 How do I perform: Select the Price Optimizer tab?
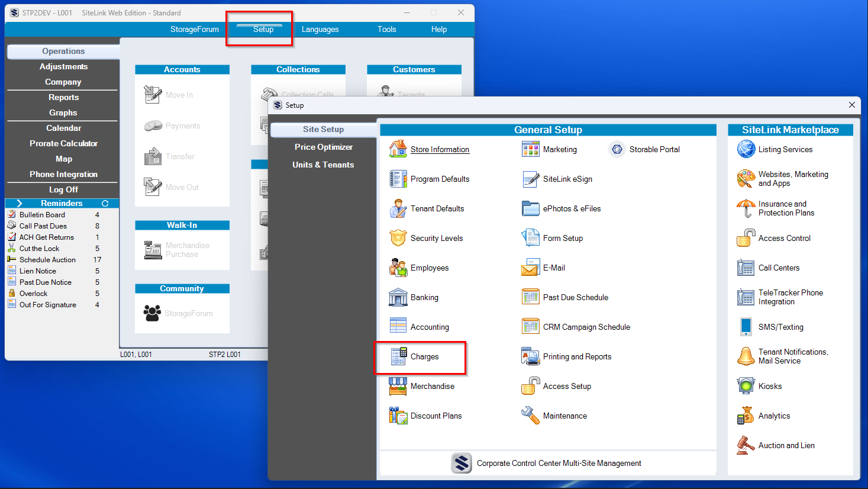323,147
